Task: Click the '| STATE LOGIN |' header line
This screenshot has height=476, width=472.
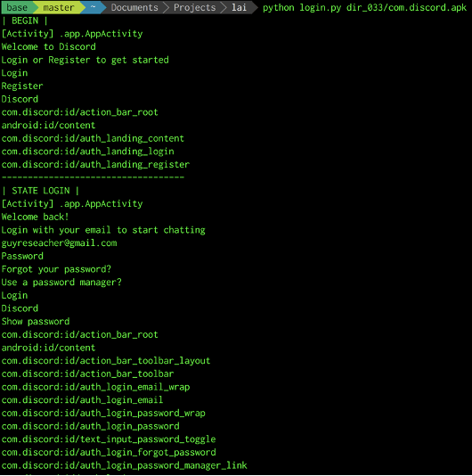Action: (41, 191)
